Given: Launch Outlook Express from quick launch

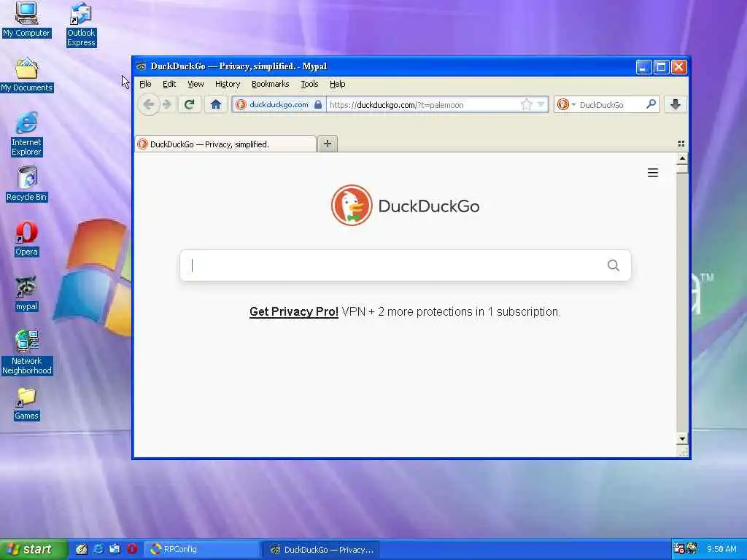Looking at the screenshot, I should [115, 549].
